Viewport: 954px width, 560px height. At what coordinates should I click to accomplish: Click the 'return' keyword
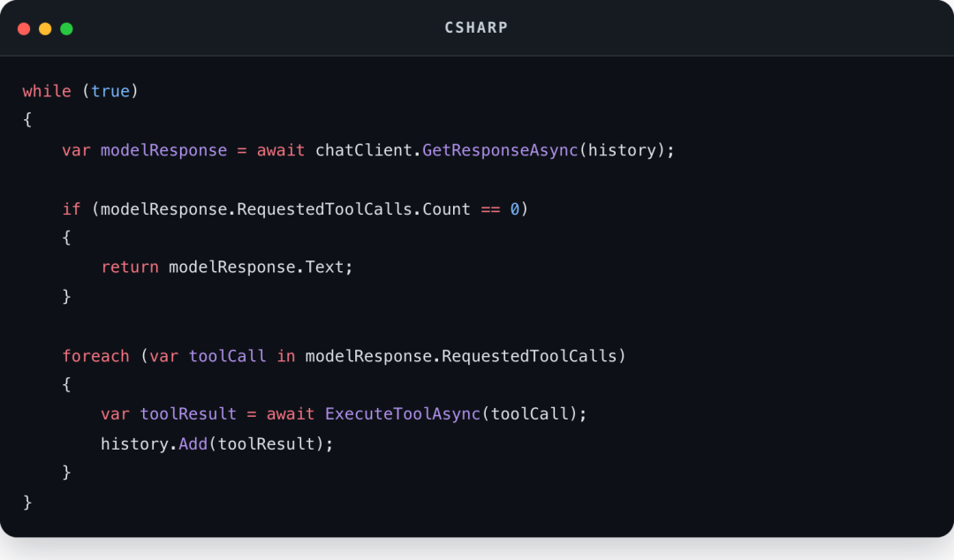(x=130, y=268)
